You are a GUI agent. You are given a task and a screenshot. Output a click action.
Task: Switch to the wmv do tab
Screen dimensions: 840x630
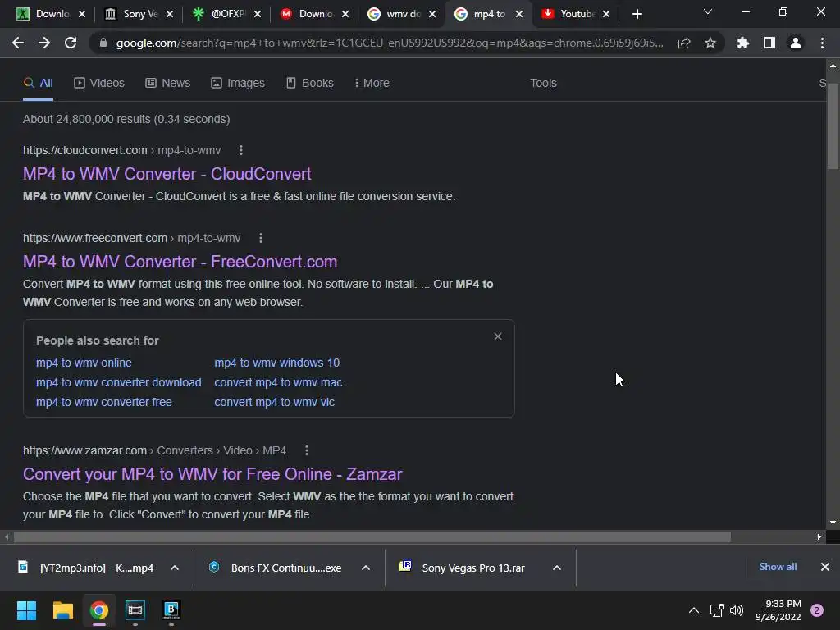click(x=404, y=14)
